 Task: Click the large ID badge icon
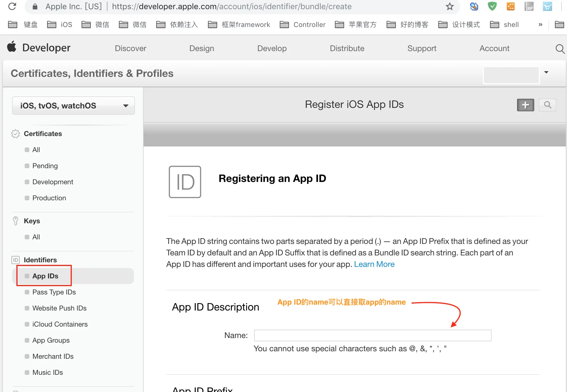185,182
